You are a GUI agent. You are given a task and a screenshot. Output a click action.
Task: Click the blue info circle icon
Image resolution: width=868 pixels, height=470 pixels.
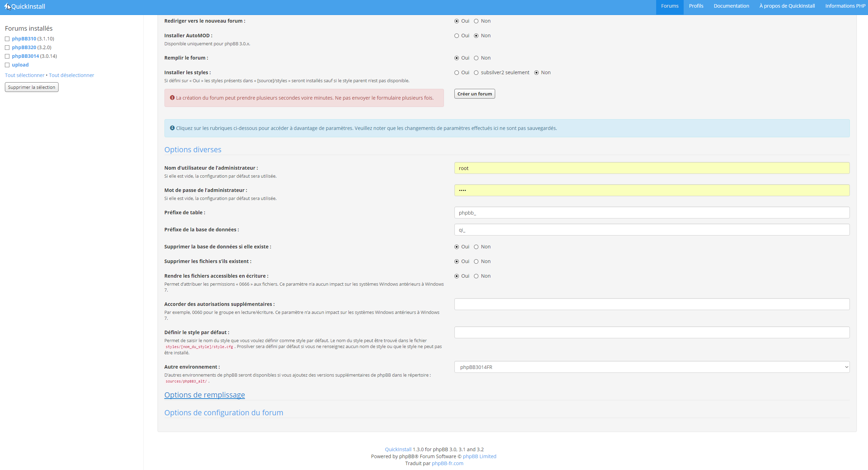pos(172,128)
